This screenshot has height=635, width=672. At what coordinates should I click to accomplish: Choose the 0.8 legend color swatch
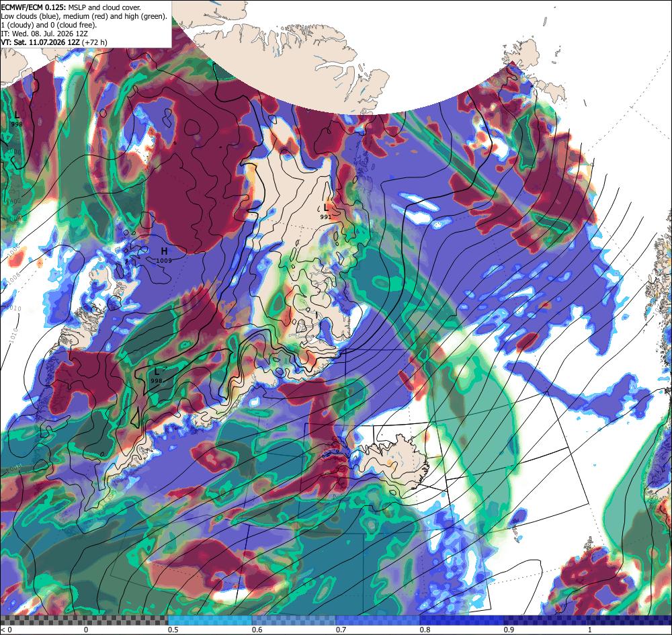(462, 620)
